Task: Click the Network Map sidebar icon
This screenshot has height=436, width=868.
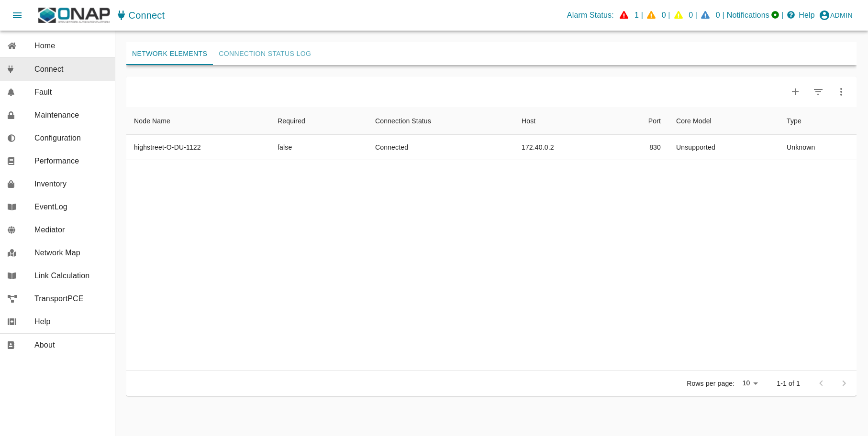Action: point(12,253)
